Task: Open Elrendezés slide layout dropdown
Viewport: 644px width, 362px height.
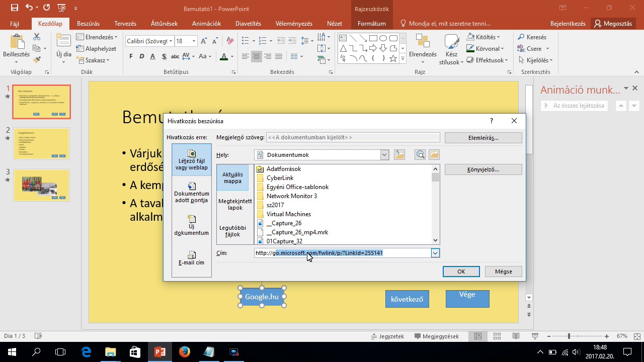Action: click(x=97, y=37)
